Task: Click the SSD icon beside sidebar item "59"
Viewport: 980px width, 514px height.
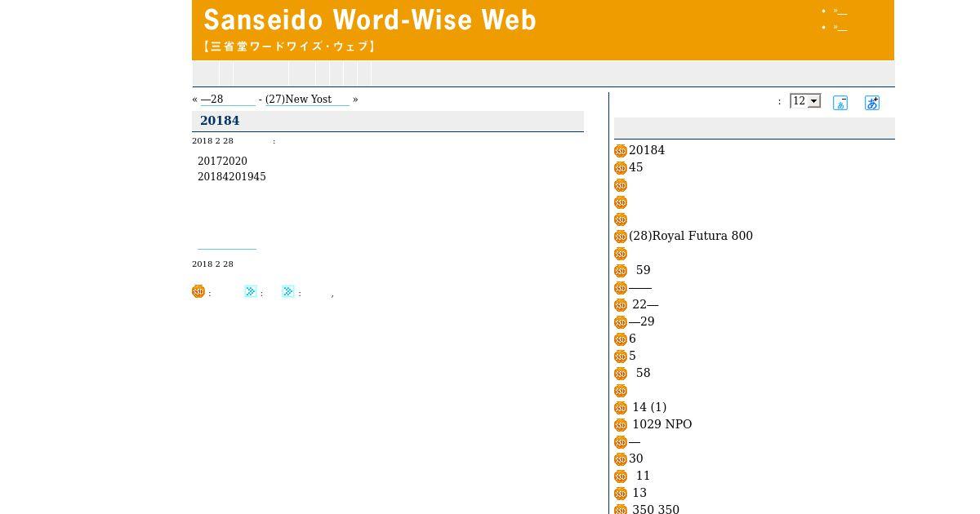Action: (x=621, y=271)
